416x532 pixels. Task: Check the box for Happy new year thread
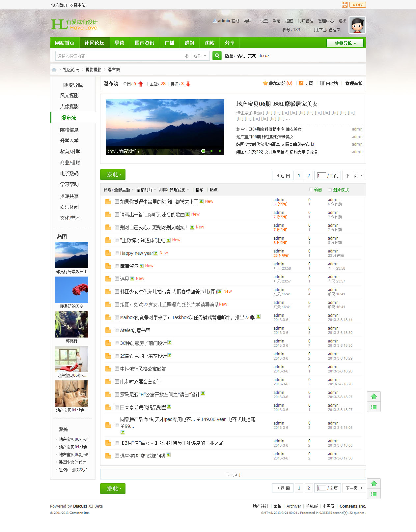pos(117,253)
